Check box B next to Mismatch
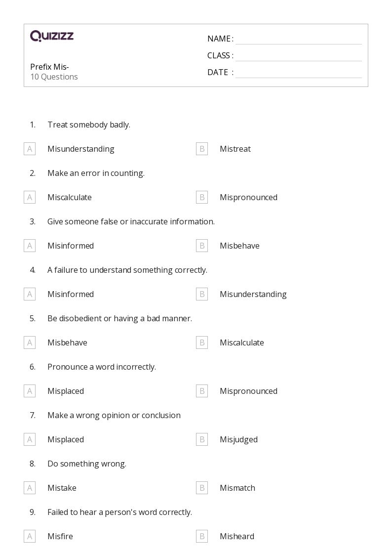 [202, 488]
